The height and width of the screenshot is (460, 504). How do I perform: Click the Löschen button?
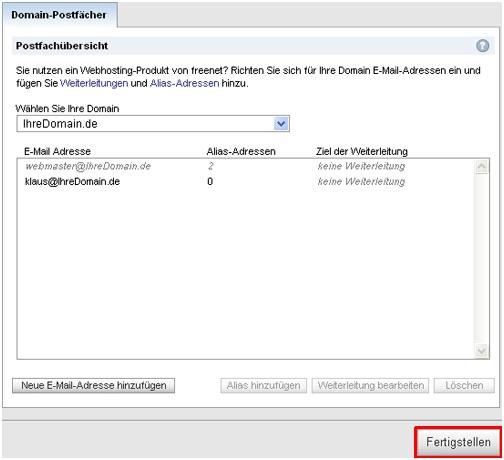tap(464, 385)
